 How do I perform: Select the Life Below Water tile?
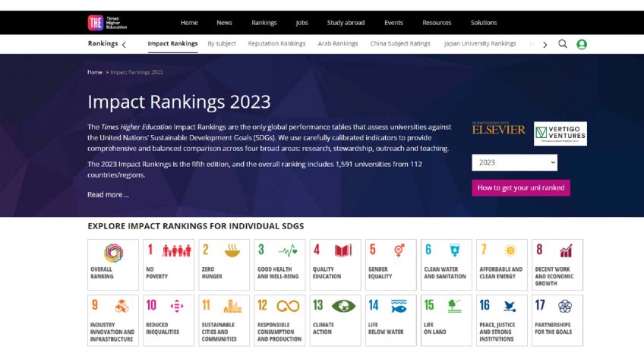point(390,320)
